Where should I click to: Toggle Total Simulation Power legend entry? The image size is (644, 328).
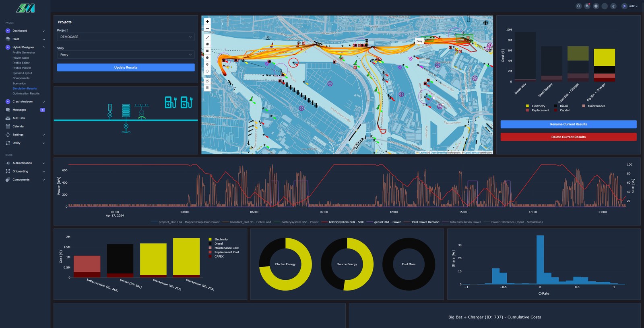click(462, 222)
